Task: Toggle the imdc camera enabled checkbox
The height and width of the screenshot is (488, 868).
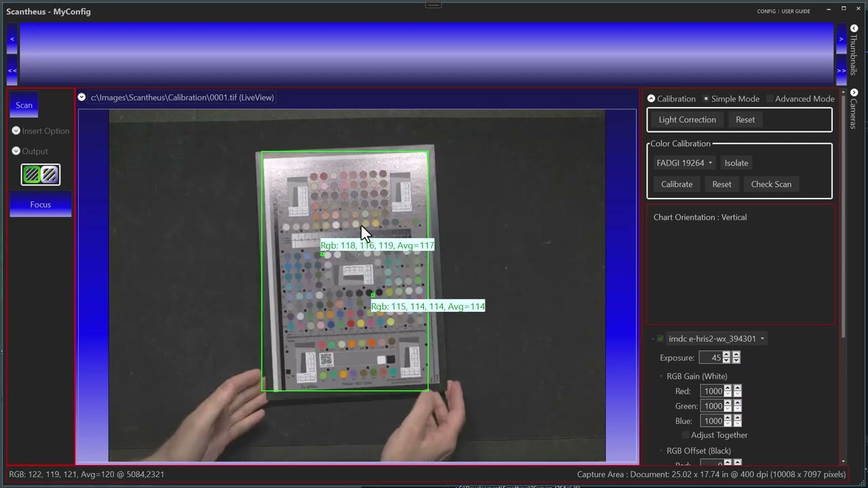Action: 660,338
